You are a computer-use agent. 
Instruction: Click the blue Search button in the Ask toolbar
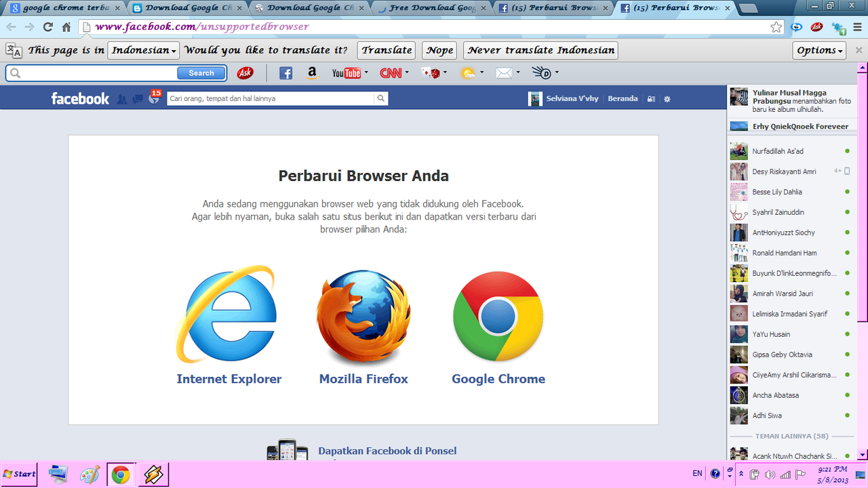click(201, 73)
